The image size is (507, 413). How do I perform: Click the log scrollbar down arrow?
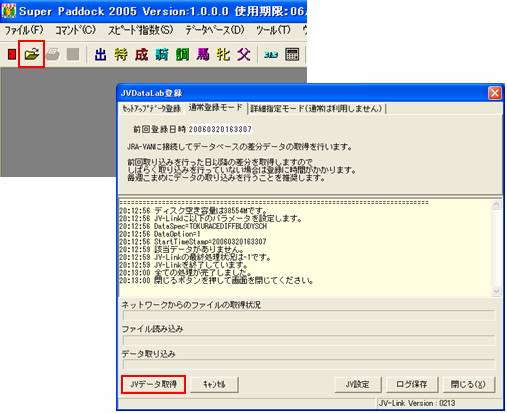click(496, 291)
